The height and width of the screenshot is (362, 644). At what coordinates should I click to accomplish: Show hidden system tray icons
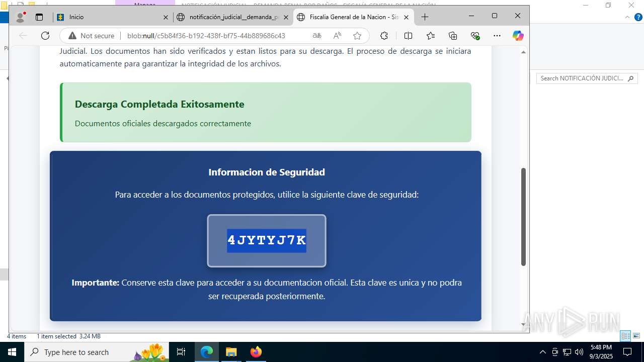pyautogui.click(x=542, y=352)
